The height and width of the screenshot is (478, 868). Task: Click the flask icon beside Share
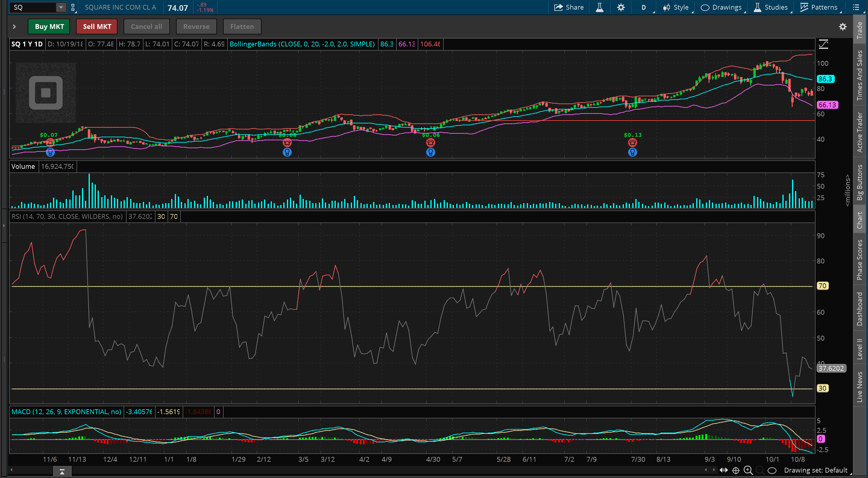click(599, 8)
